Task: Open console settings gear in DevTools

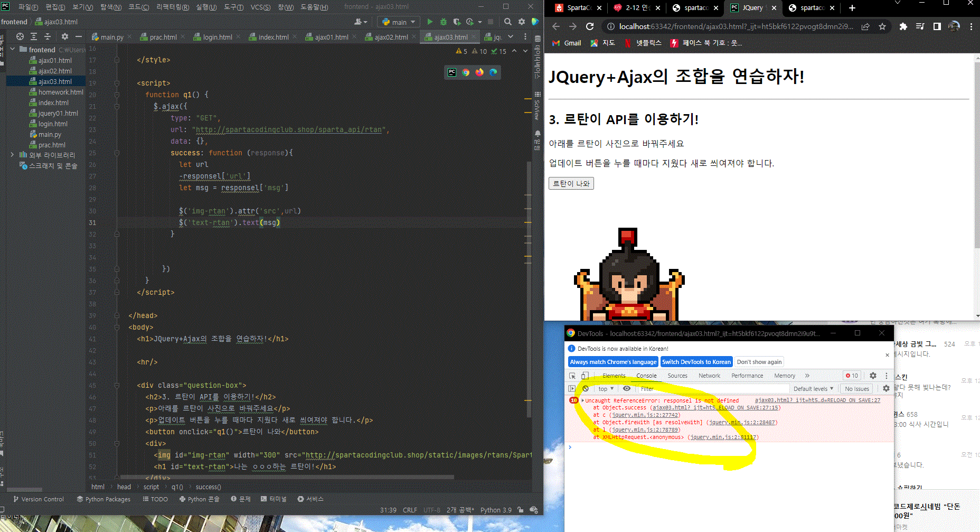Action: pos(886,388)
